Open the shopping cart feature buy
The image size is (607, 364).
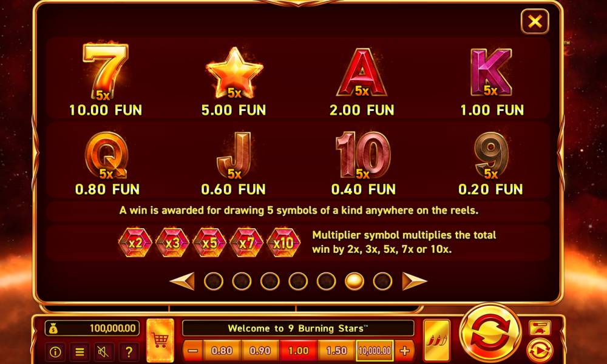160,340
